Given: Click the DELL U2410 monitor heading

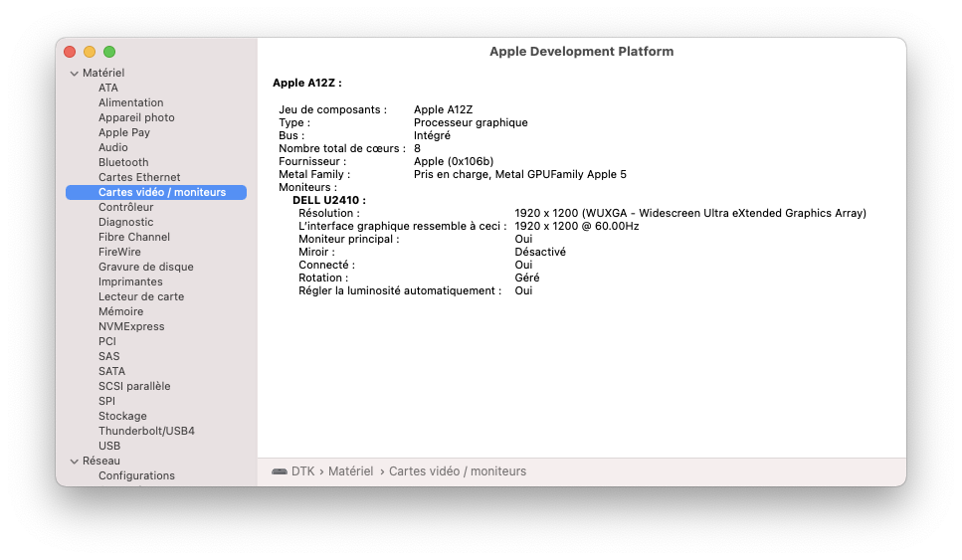Looking at the screenshot, I should click(329, 201).
